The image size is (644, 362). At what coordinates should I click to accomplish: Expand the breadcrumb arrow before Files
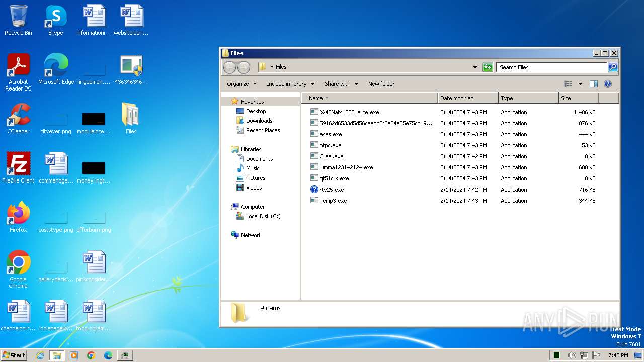272,67
